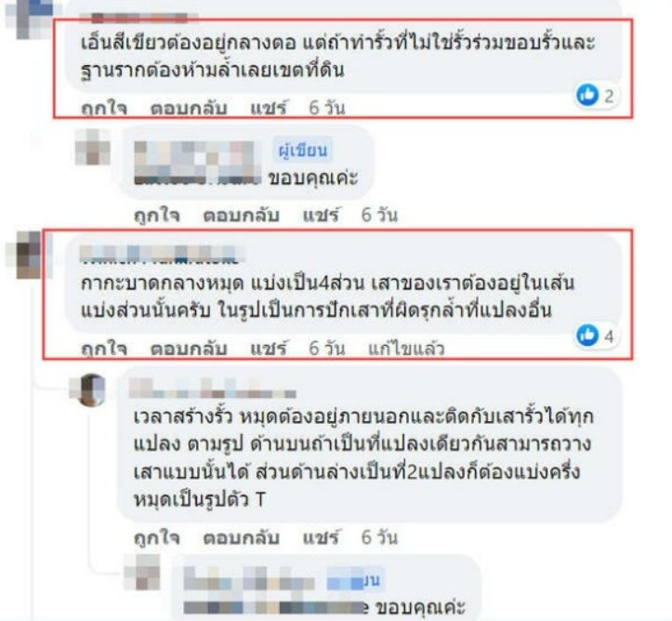Click the like reaction icon showing 4
672x621 pixels.
587,335
